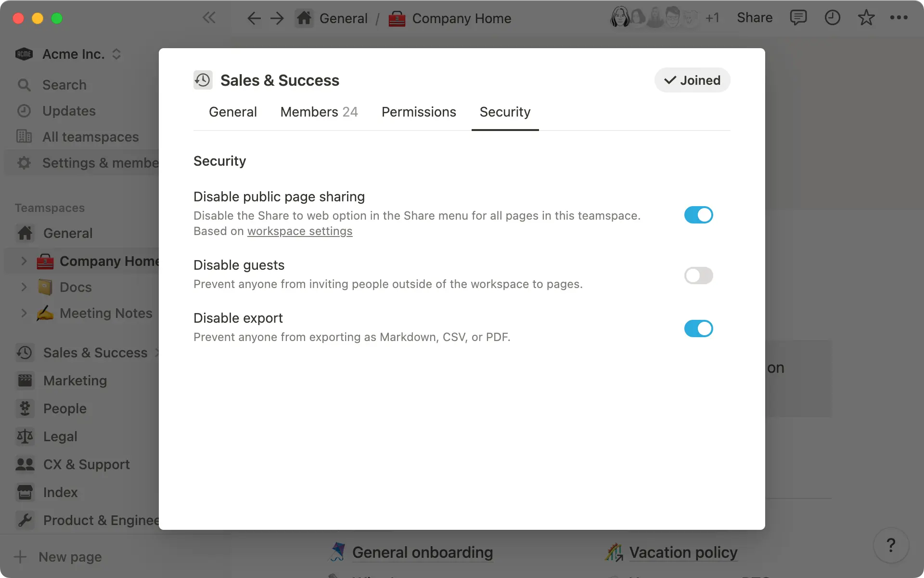This screenshot has width=924, height=578.
Task: Click the home icon before General breadcrumb
Action: [x=304, y=18]
